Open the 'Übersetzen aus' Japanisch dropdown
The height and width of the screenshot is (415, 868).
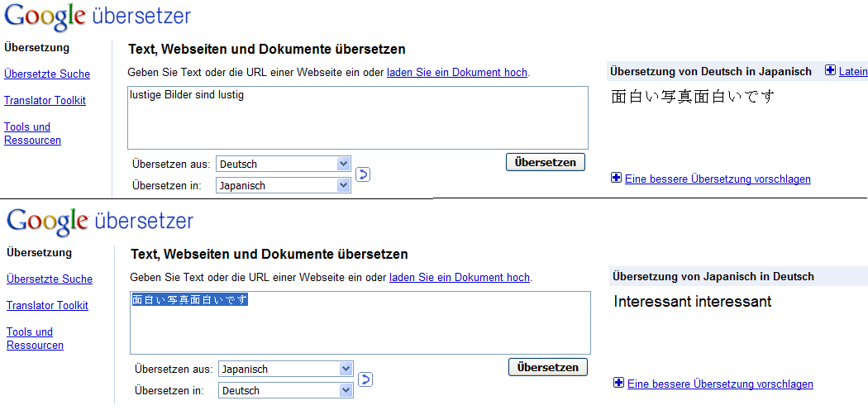(x=286, y=369)
